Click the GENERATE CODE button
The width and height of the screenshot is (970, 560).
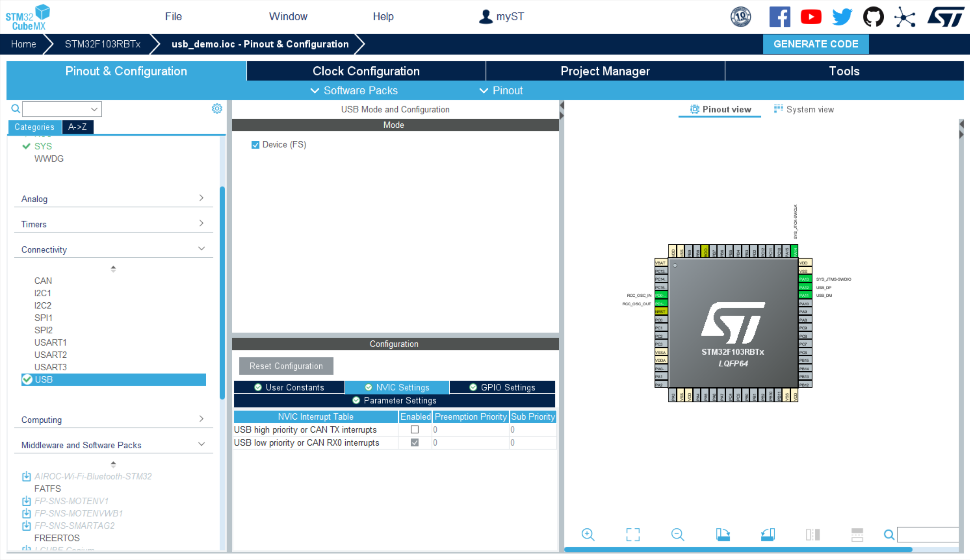pyautogui.click(x=816, y=43)
